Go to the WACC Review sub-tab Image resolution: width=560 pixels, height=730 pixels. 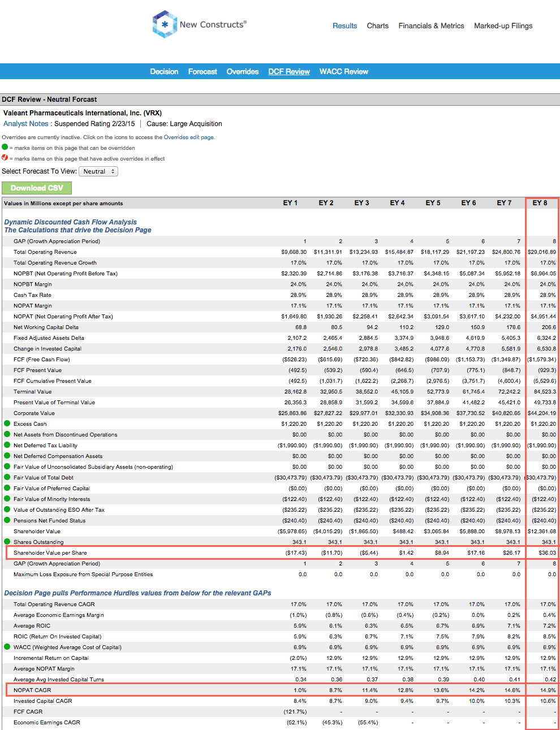(x=344, y=72)
